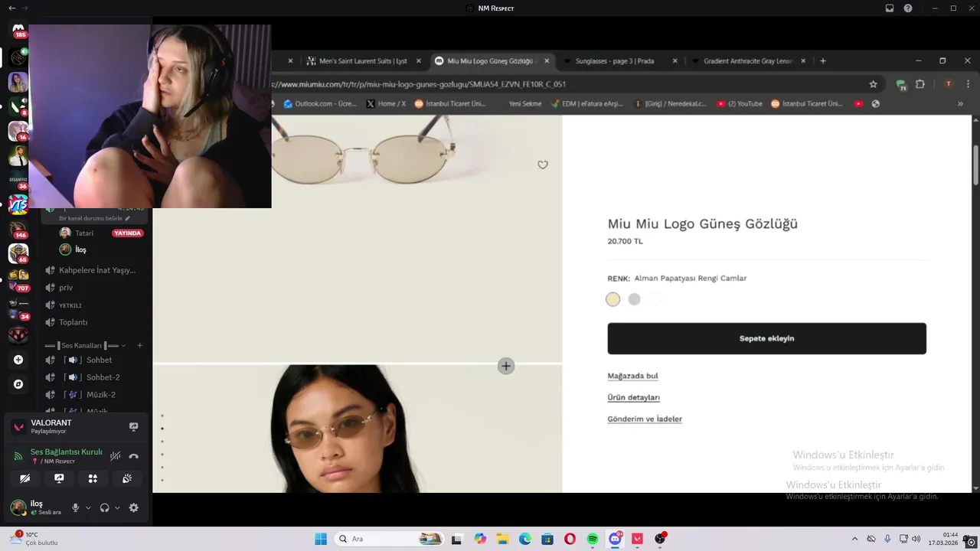Viewport: 980px width, 551px height.
Task: Collapse Ses Kanalları category
Action: (x=84, y=345)
